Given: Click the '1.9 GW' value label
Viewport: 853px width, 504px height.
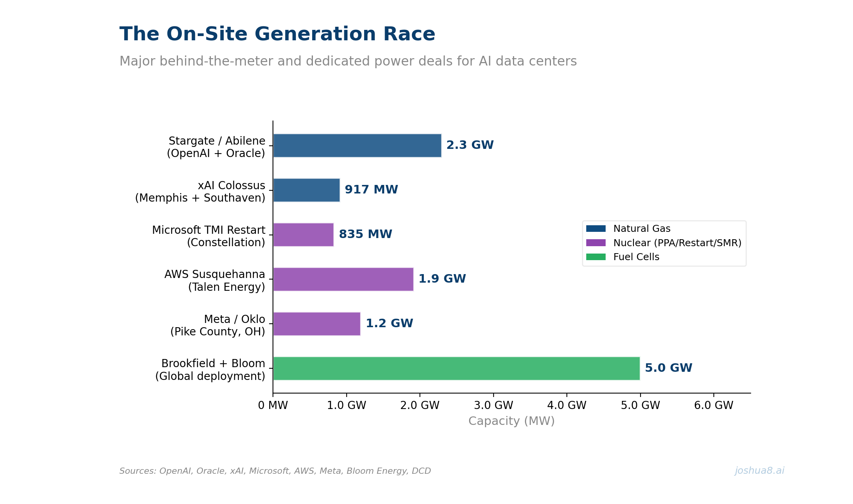Looking at the screenshot, I should pos(442,279).
